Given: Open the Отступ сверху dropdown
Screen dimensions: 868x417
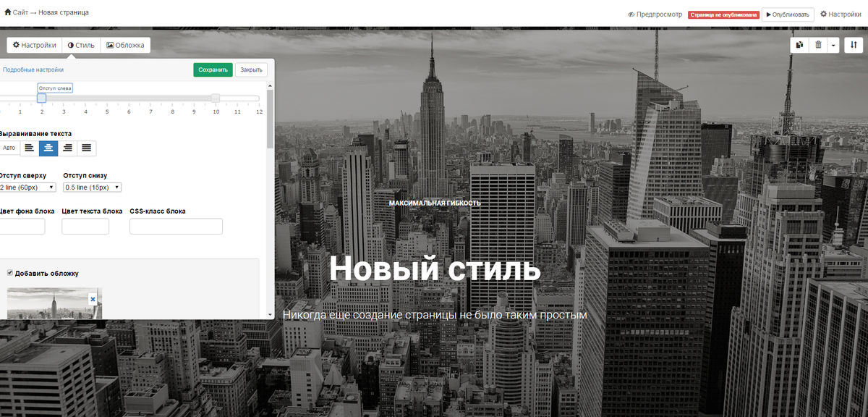Looking at the screenshot, I should [x=27, y=188].
